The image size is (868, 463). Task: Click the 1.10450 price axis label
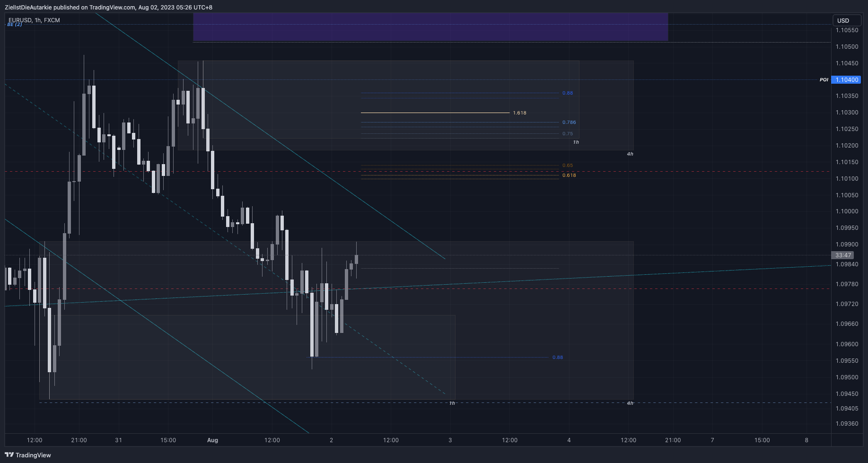[x=847, y=63]
